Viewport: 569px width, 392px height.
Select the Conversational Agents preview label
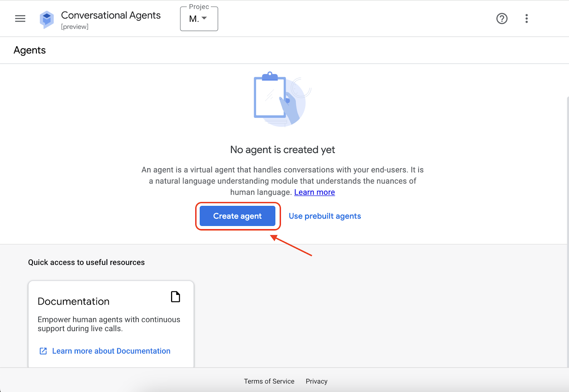[75, 26]
